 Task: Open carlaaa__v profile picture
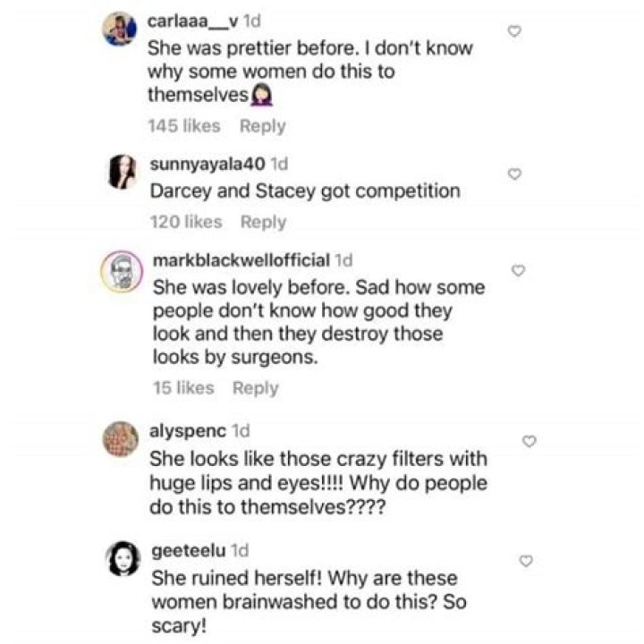click(x=120, y=29)
